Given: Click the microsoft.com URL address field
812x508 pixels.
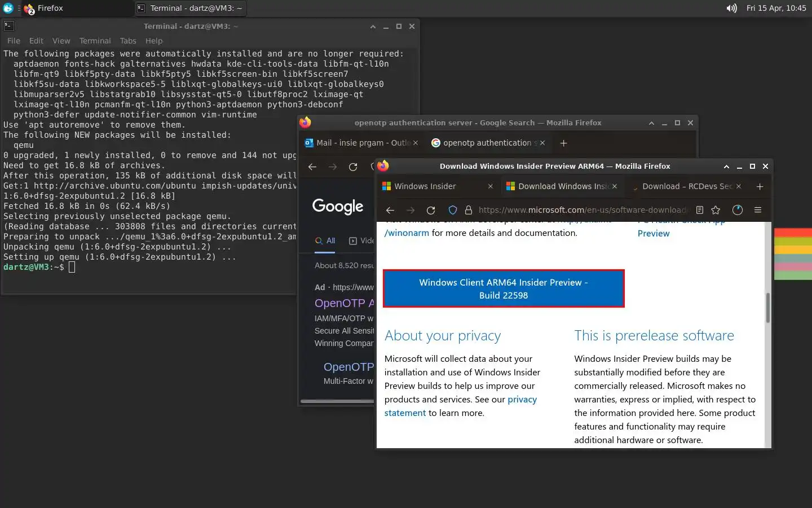Looking at the screenshot, I should coord(582,210).
